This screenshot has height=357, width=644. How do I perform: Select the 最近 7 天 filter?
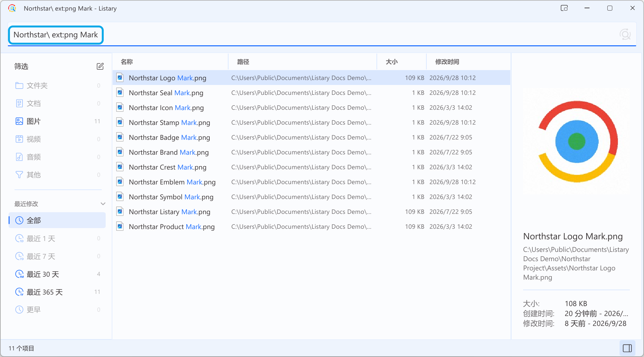[x=57, y=256]
